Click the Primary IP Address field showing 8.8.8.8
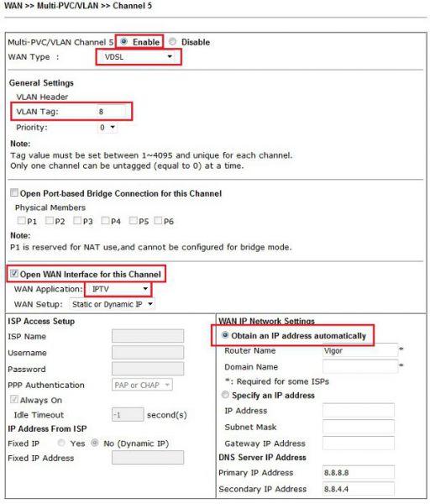Screen dimensions: 430x504 [359, 472]
